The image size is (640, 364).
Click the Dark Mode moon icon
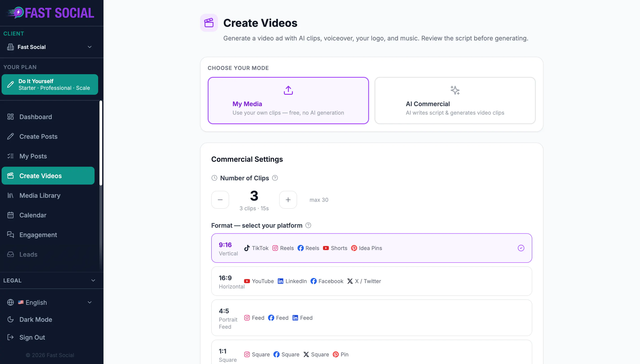(x=11, y=320)
